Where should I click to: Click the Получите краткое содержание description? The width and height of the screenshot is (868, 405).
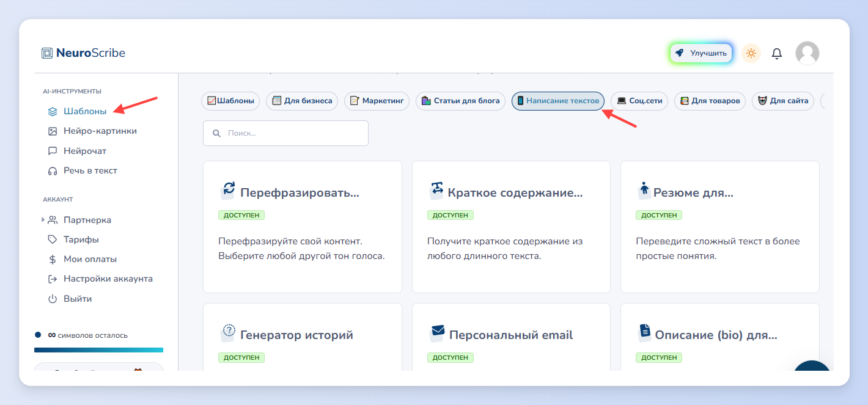[x=505, y=249]
